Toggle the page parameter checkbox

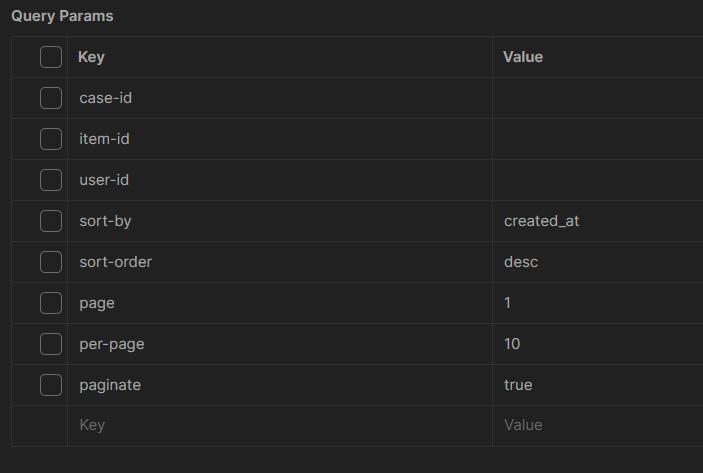[51, 303]
